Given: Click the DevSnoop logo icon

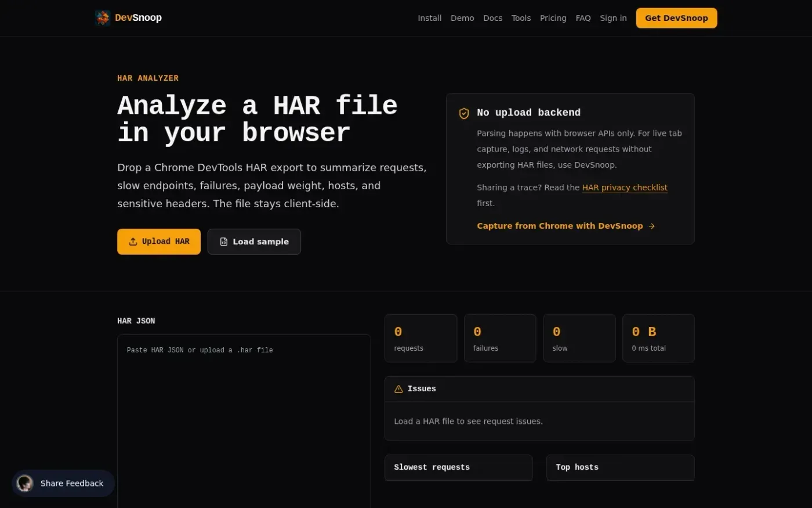Looking at the screenshot, I should click(103, 18).
